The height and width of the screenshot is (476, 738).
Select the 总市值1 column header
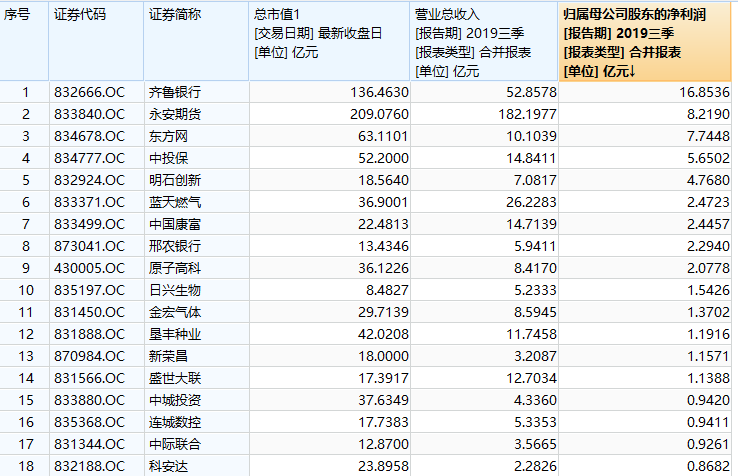click(329, 41)
